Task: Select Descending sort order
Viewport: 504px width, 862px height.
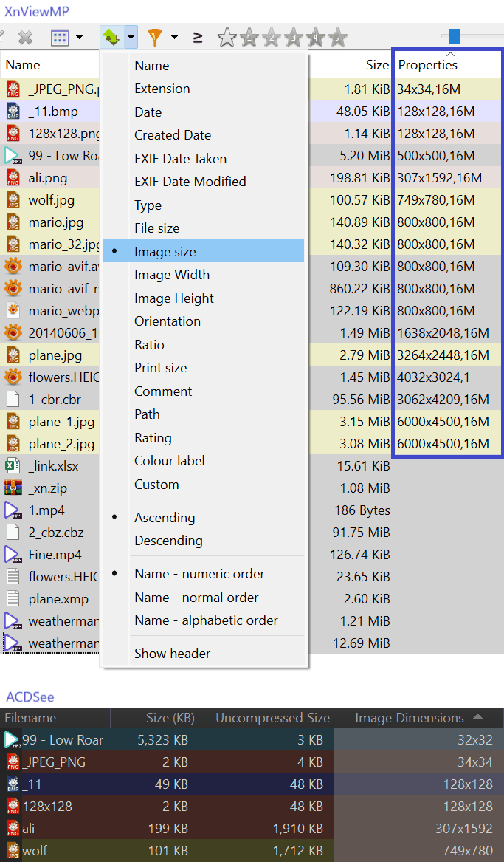Action: [168, 541]
